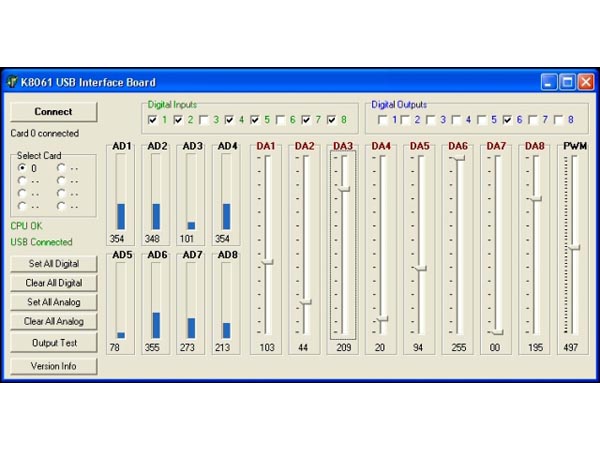Select card 0 radio button
The height and width of the screenshot is (450, 600).
tap(22, 168)
